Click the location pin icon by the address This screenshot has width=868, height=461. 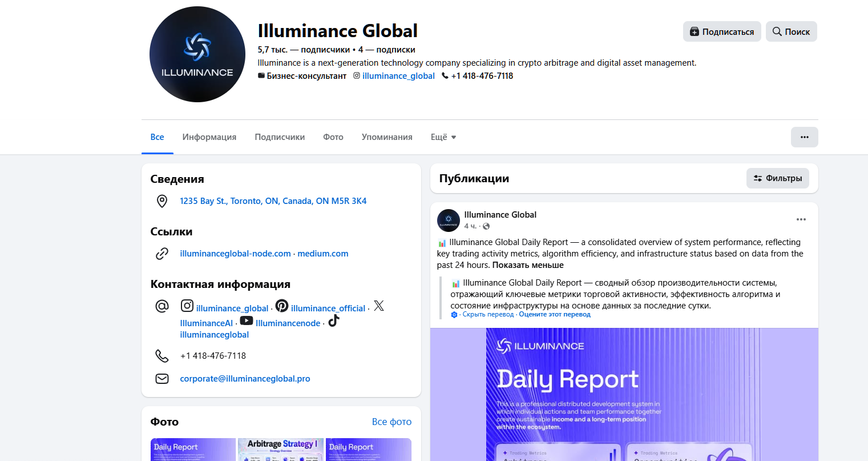162,201
